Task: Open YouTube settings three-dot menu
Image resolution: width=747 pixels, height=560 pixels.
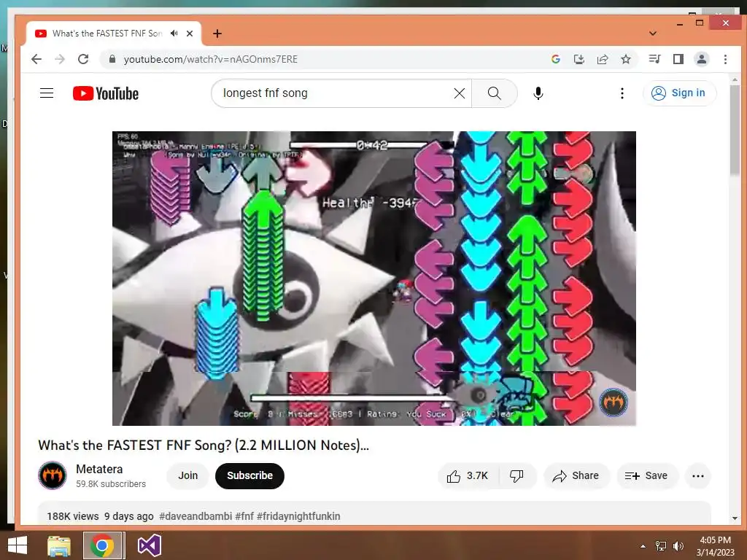Action: point(622,93)
